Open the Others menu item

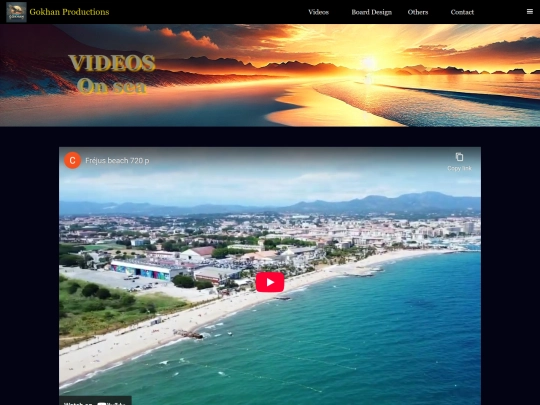pyautogui.click(x=418, y=12)
